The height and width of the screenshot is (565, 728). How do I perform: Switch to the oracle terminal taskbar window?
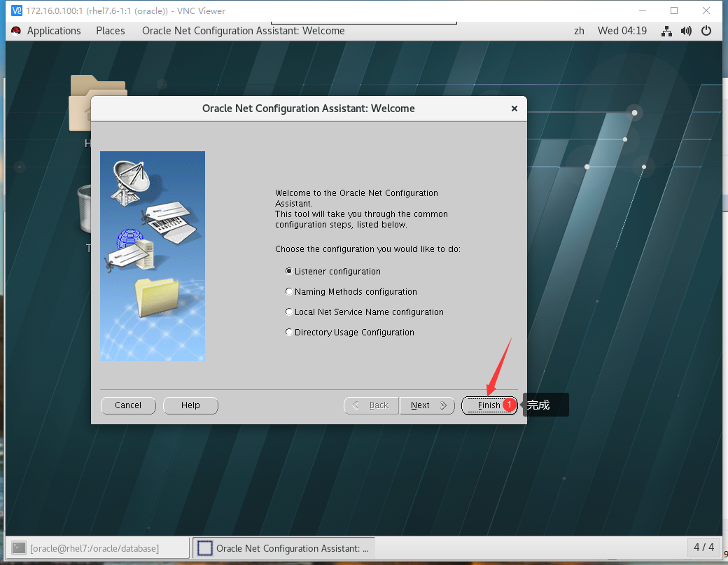pos(97,547)
